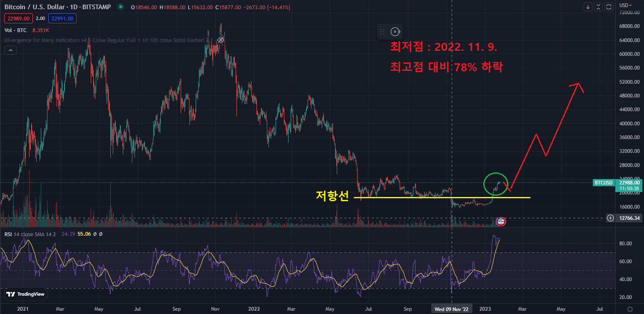The height and width of the screenshot is (314, 644).
Task: Click the volume value 8.351K
Action: [40, 30]
